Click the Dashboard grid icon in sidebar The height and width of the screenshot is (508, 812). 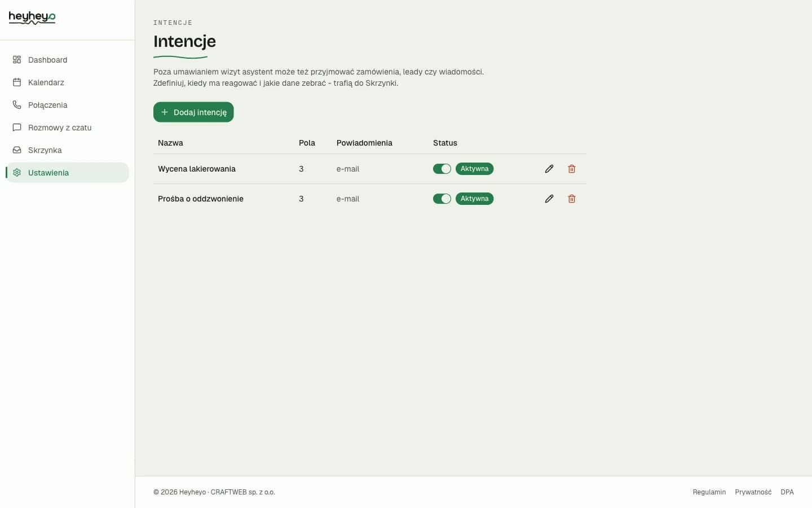coord(17,60)
